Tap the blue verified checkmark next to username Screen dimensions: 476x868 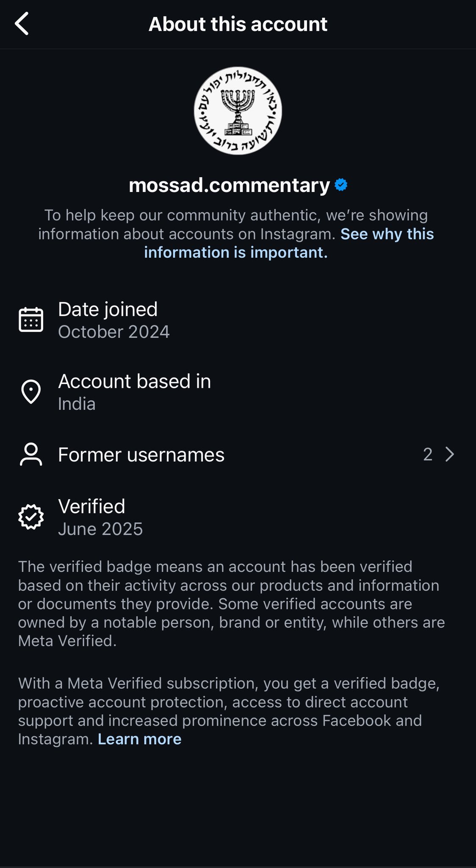(x=341, y=185)
